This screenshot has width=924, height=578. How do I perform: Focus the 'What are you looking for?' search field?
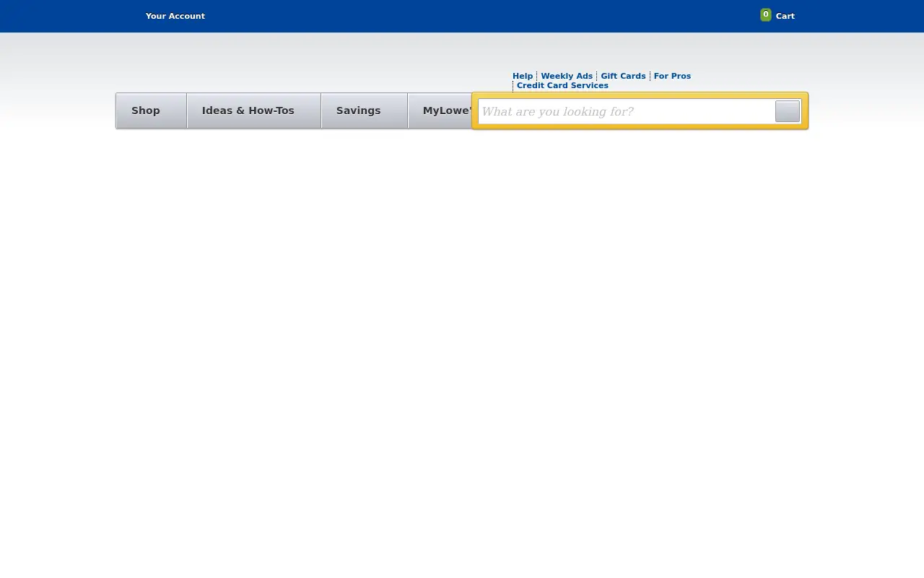[627, 111]
